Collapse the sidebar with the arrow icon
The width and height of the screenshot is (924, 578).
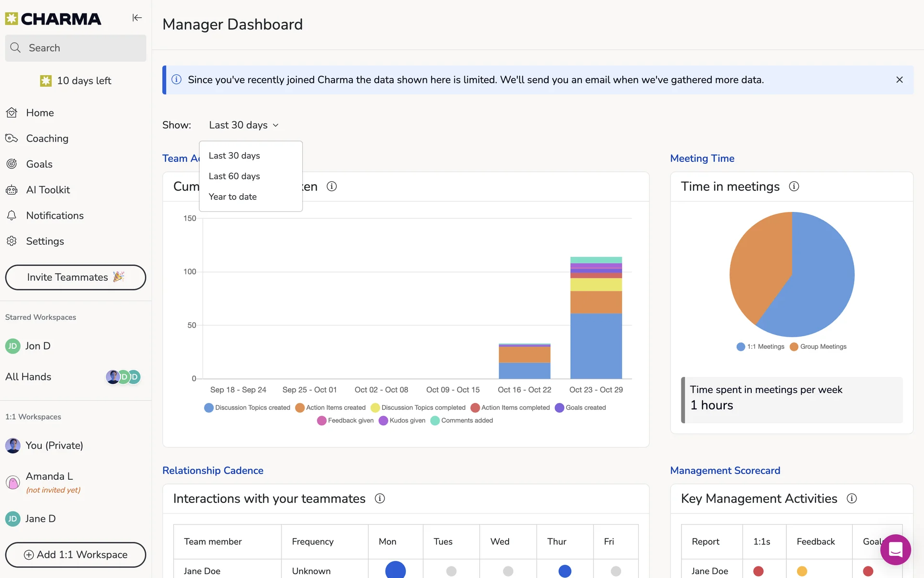(x=137, y=18)
